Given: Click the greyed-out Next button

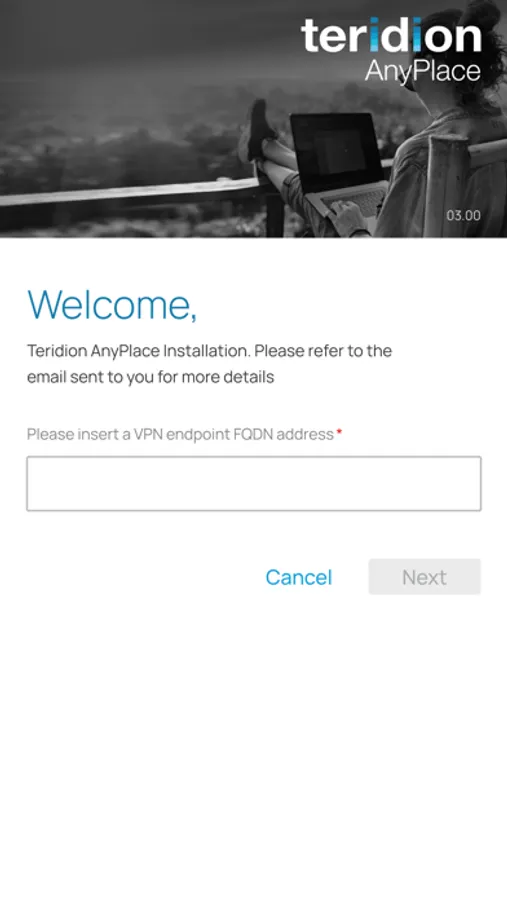Looking at the screenshot, I should click(424, 577).
